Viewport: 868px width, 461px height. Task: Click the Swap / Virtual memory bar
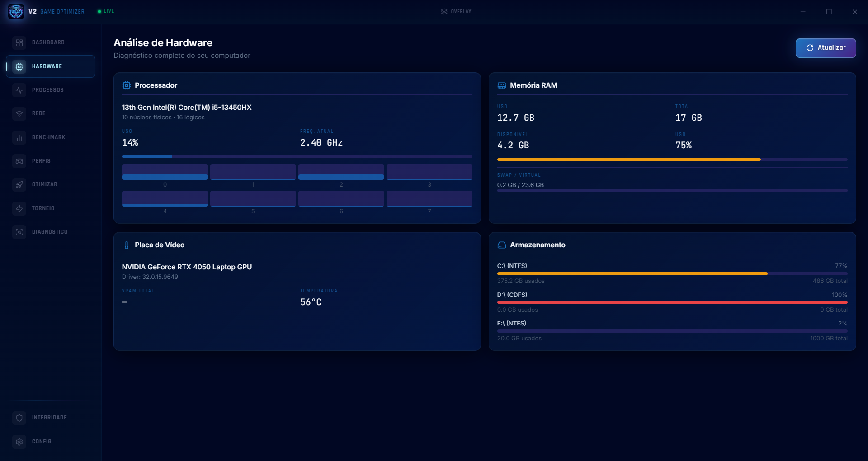coord(672,191)
